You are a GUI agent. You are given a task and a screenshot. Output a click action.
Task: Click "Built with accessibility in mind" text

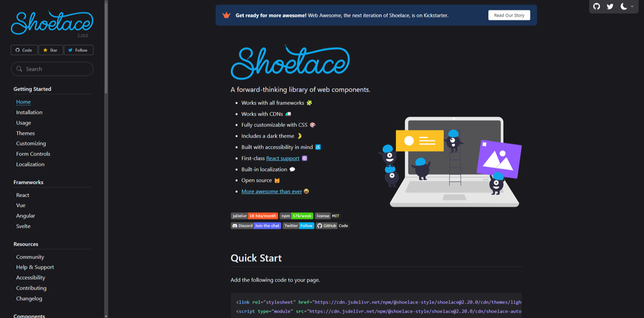click(x=277, y=147)
